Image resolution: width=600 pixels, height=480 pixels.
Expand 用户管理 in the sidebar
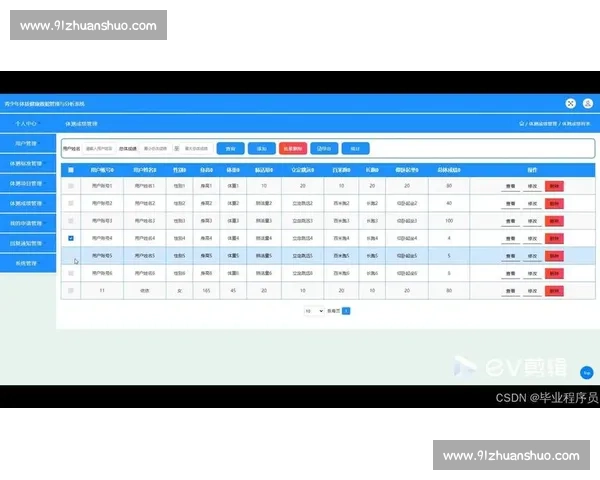click(x=28, y=143)
